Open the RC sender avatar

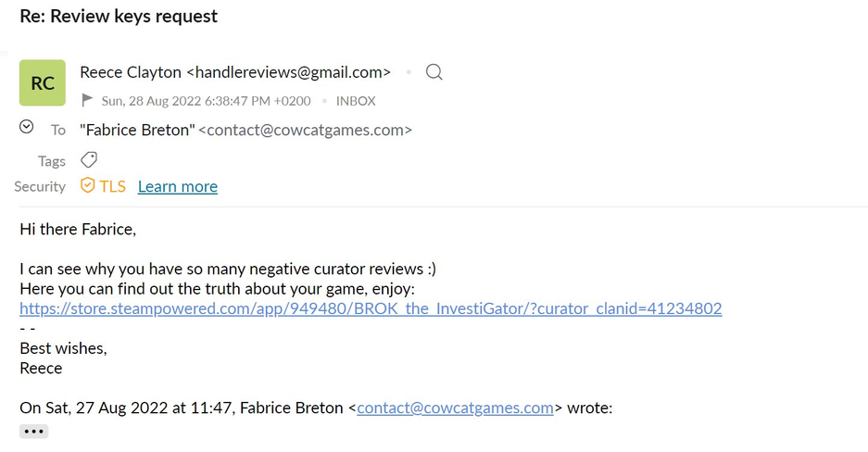43,82
